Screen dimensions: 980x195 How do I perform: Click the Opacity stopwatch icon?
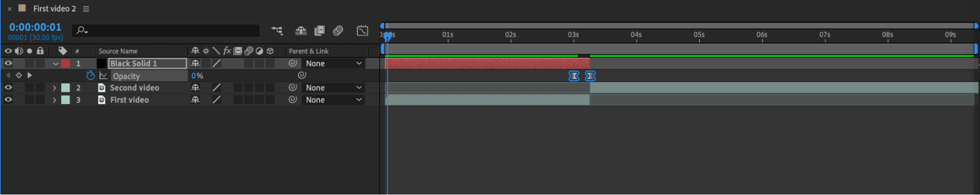[90, 76]
